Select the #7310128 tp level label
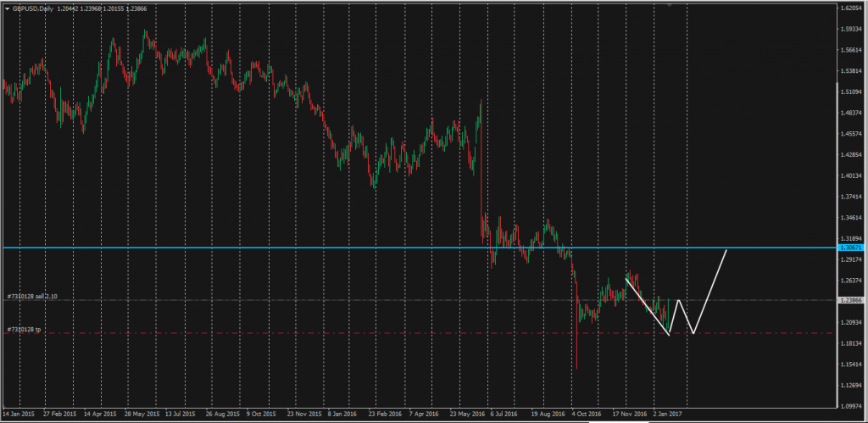868x423 pixels. [24, 329]
